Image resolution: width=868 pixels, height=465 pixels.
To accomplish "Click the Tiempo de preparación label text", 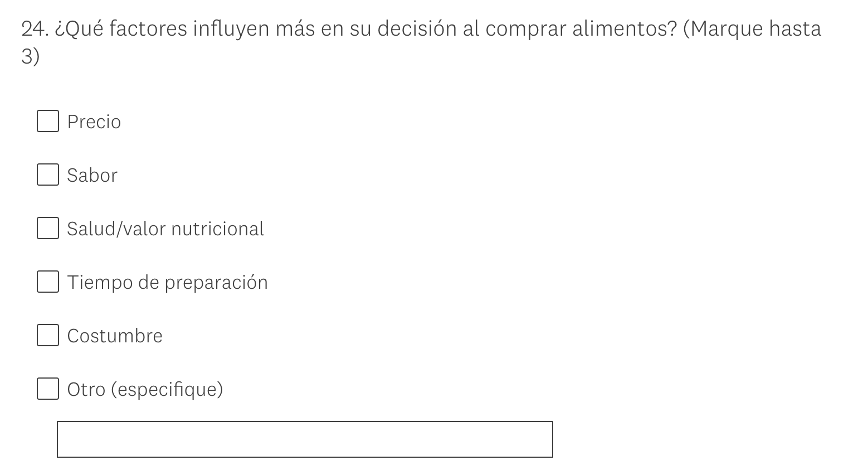I will [x=167, y=283].
